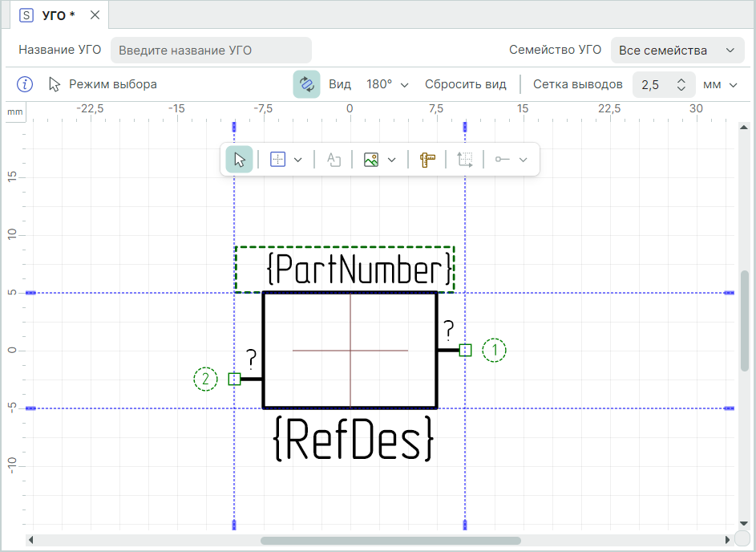Click the origin/coordinate frame tool icon
756x552 pixels.
[x=465, y=160]
